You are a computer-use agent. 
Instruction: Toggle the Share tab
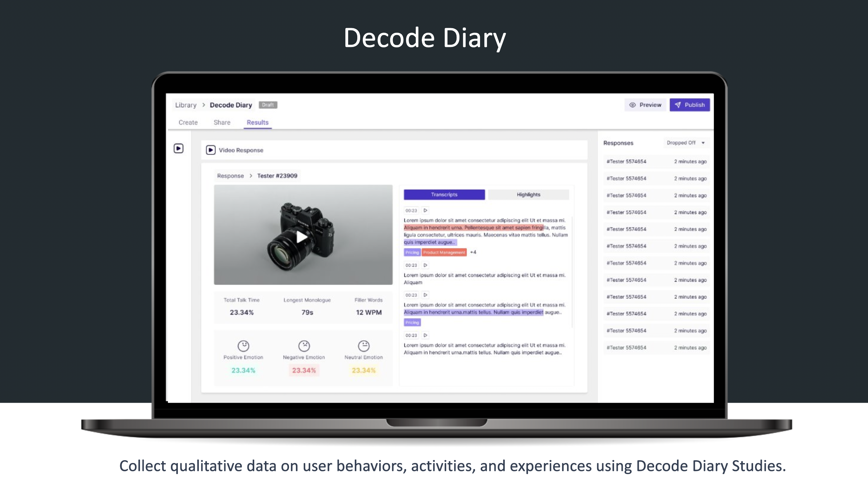point(222,122)
